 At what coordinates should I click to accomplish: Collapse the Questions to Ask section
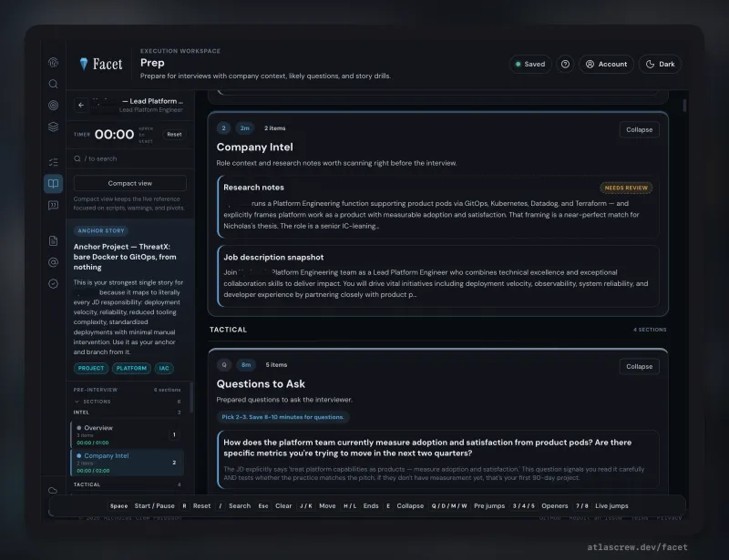(x=640, y=366)
